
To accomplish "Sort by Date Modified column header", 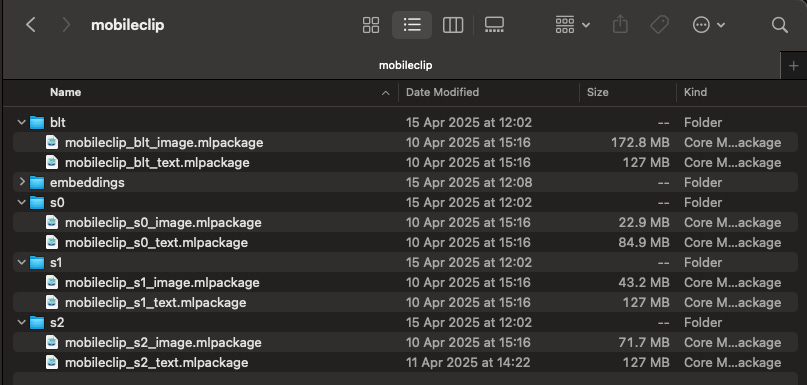I will [x=442, y=92].
